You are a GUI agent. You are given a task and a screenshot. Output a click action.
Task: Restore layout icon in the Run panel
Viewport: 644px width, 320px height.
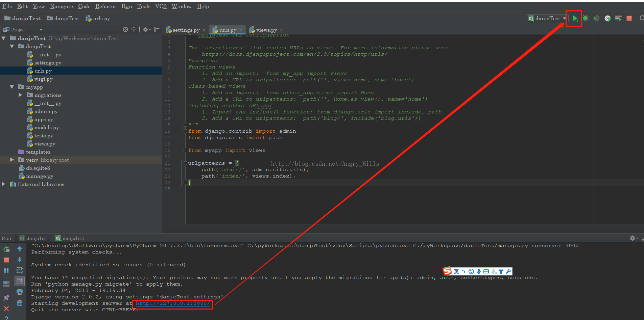pyautogui.click(x=6, y=284)
